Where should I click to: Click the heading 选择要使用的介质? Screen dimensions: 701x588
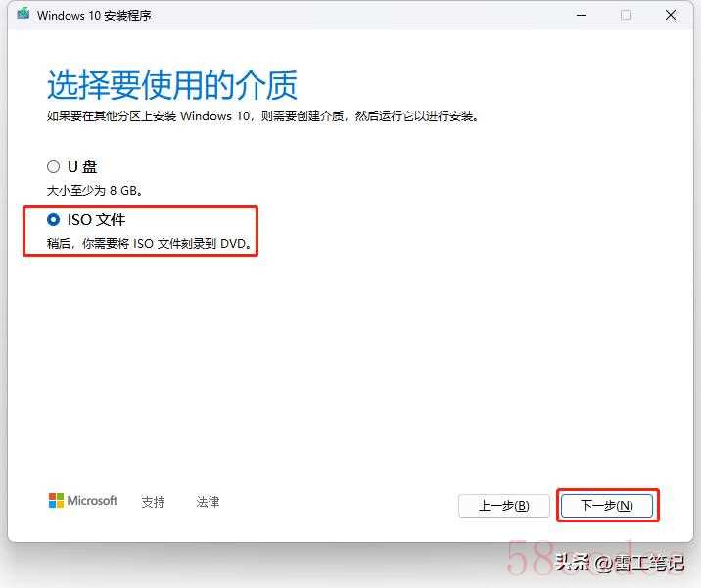coord(172,85)
